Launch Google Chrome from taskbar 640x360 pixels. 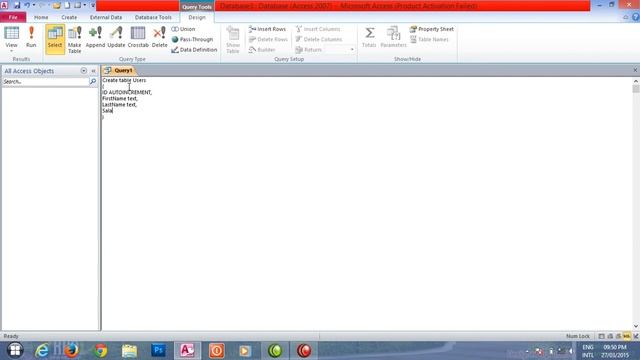point(100,350)
